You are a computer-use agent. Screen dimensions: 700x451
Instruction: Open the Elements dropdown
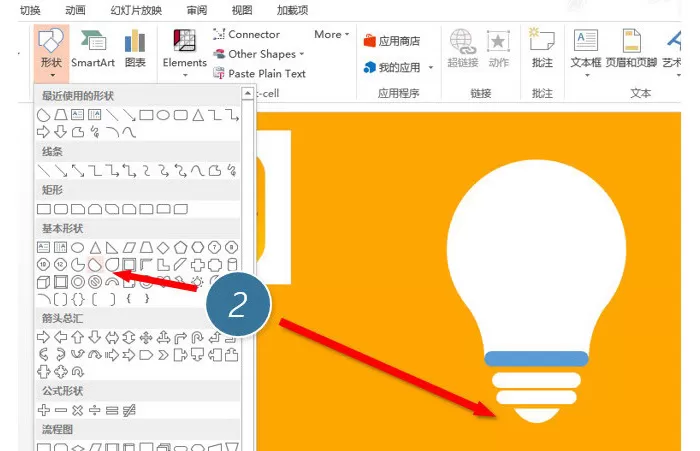184,53
